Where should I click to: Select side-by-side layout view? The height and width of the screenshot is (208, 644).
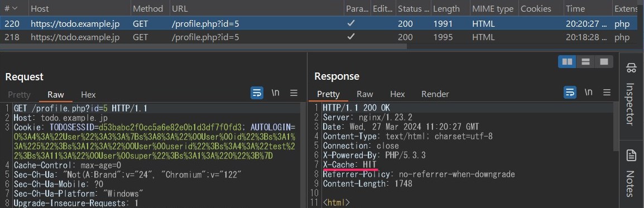pos(567,62)
